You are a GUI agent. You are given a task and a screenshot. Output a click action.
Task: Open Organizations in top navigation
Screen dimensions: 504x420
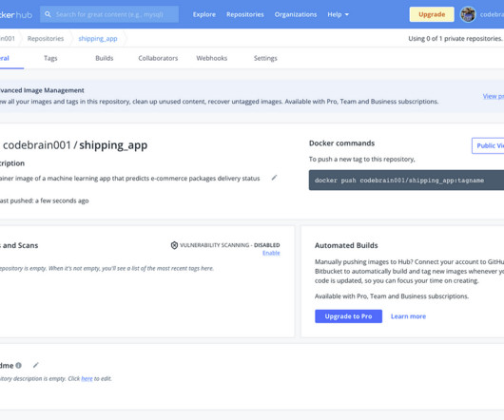pos(296,14)
